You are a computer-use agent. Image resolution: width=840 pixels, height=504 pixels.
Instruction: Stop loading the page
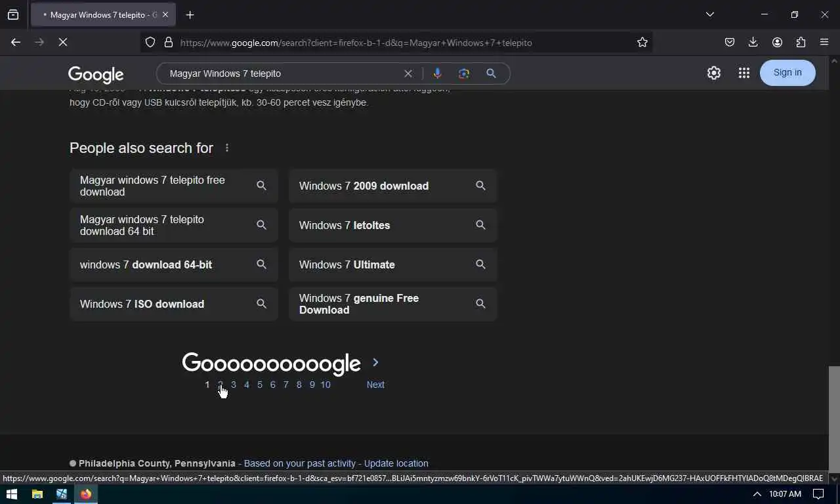point(63,42)
